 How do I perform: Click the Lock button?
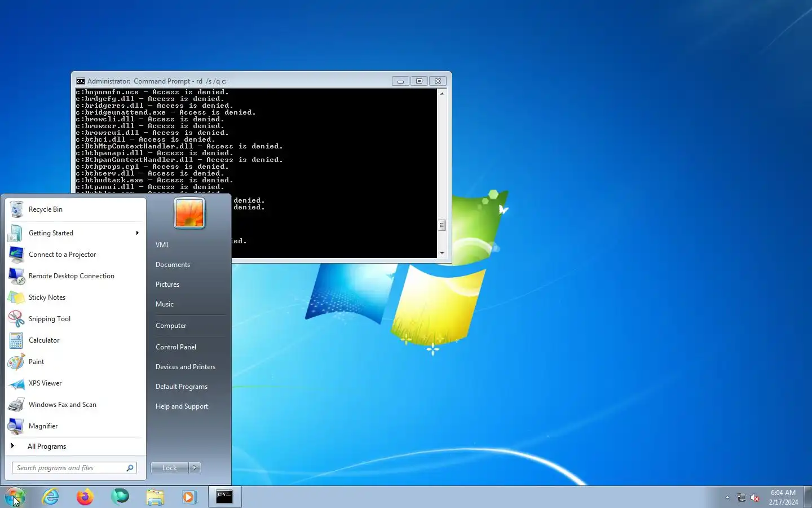tap(170, 468)
